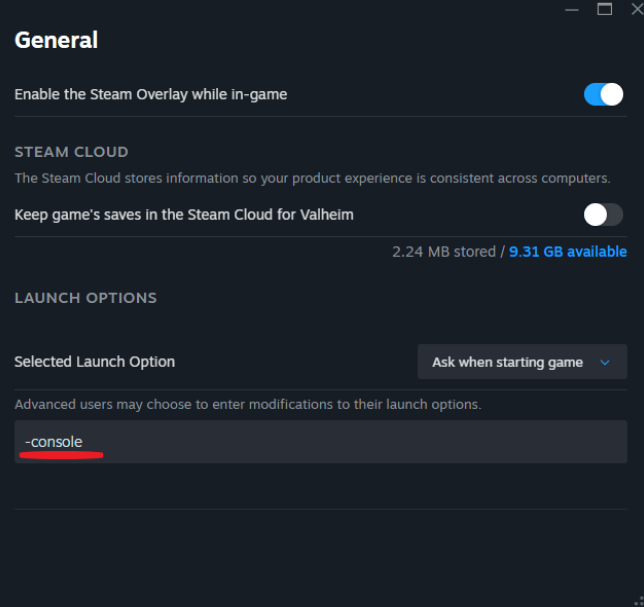This screenshot has width=644, height=607.
Task: Enable Steam Cloud saves for Valheim
Action: [603, 214]
